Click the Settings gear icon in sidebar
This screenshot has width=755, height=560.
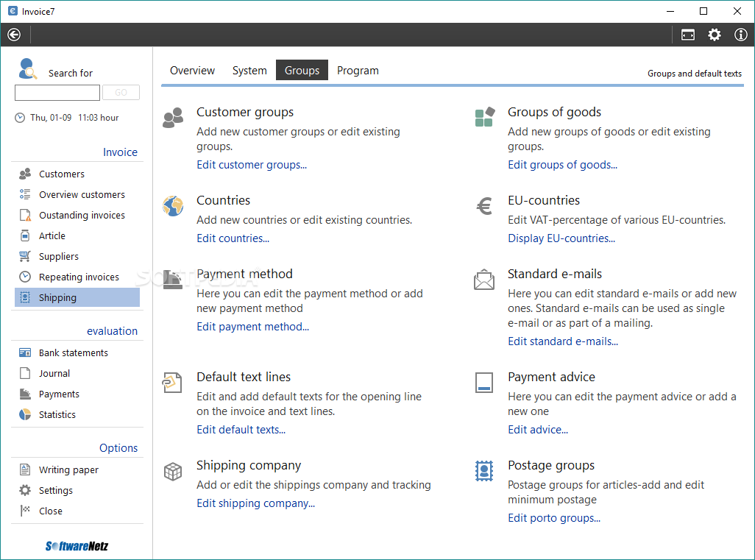pyautogui.click(x=25, y=490)
